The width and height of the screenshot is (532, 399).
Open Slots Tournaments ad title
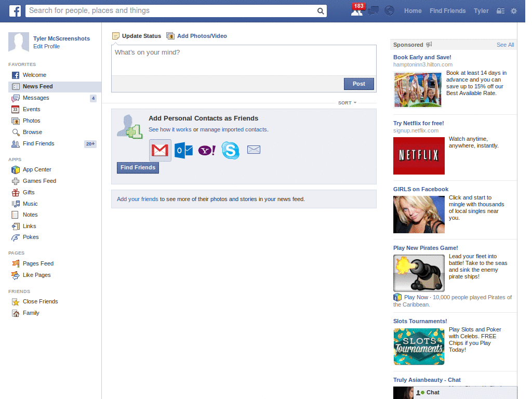coord(420,321)
